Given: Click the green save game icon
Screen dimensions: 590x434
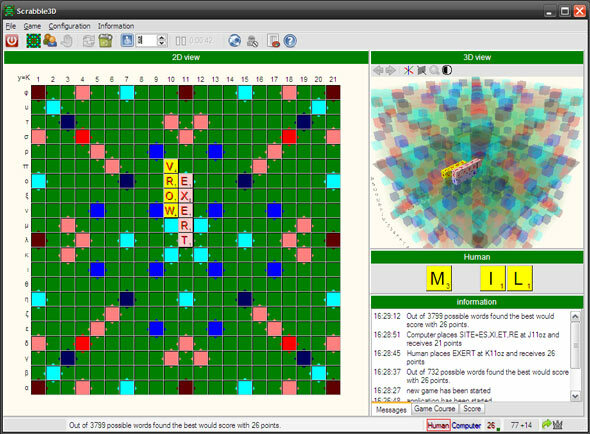Looking at the screenshot, I should click(106, 41).
